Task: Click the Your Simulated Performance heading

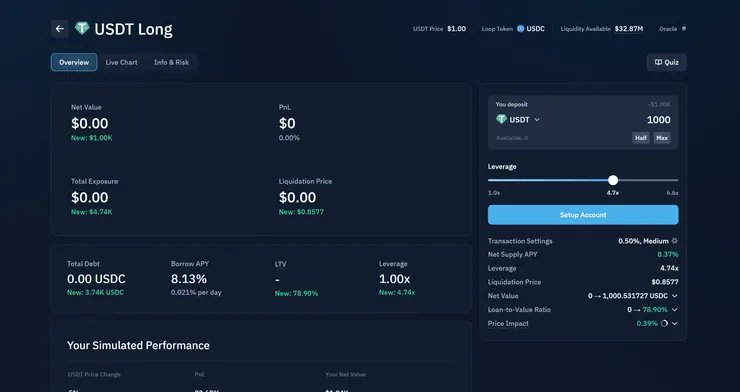Action: (138, 345)
